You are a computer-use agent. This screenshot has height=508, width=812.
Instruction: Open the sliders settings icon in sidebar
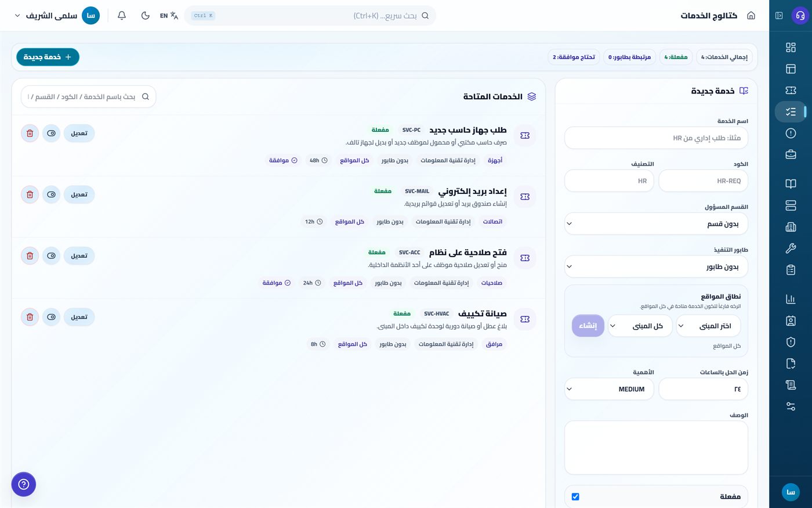pos(791,406)
